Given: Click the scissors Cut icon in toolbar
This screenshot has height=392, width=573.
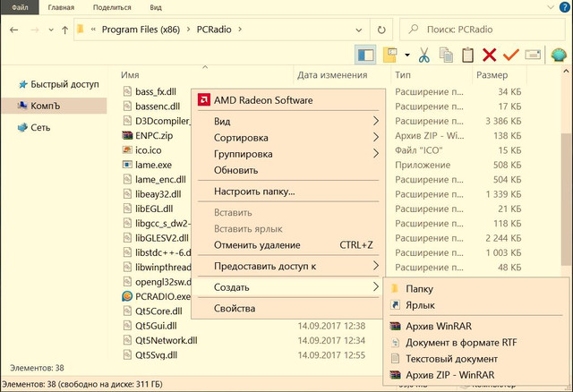Looking at the screenshot, I should 423,55.
